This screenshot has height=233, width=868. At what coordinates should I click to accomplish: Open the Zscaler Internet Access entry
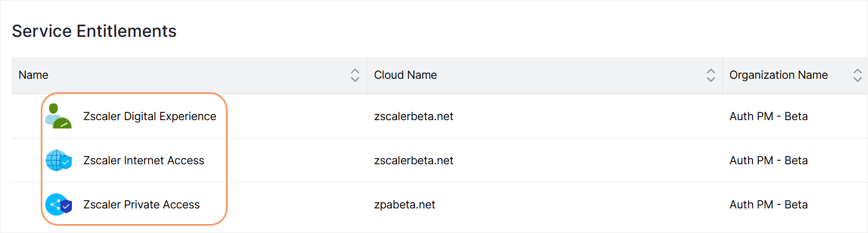coord(144,160)
